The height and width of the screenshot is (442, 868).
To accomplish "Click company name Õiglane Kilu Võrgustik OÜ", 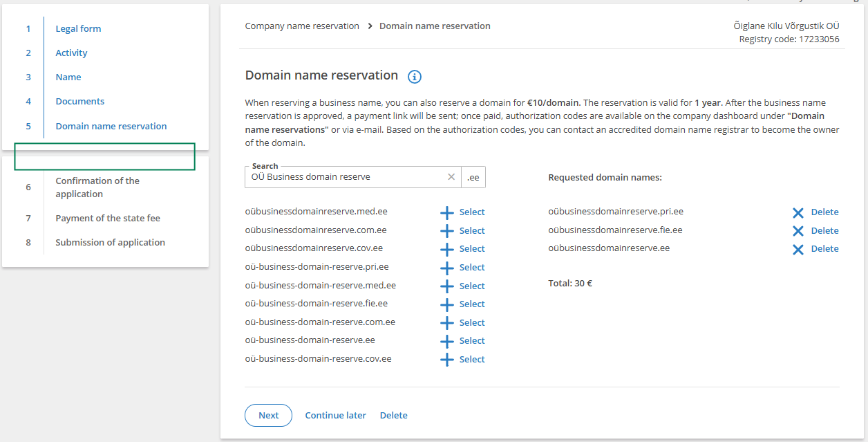I will (786, 26).
